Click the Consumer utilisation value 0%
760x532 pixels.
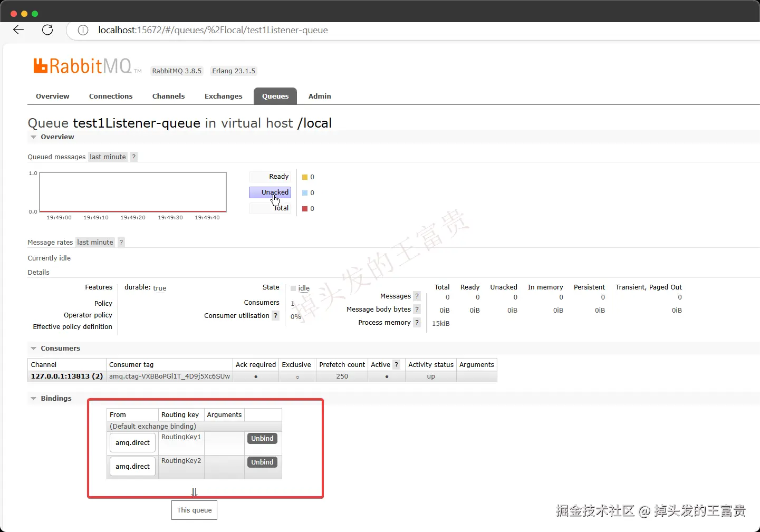296,316
